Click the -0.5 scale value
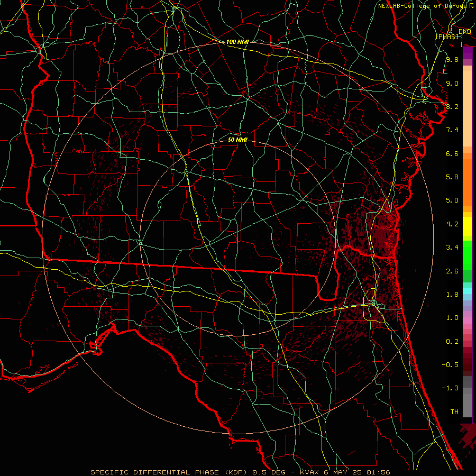The image size is (476, 476). (x=450, y=365)
